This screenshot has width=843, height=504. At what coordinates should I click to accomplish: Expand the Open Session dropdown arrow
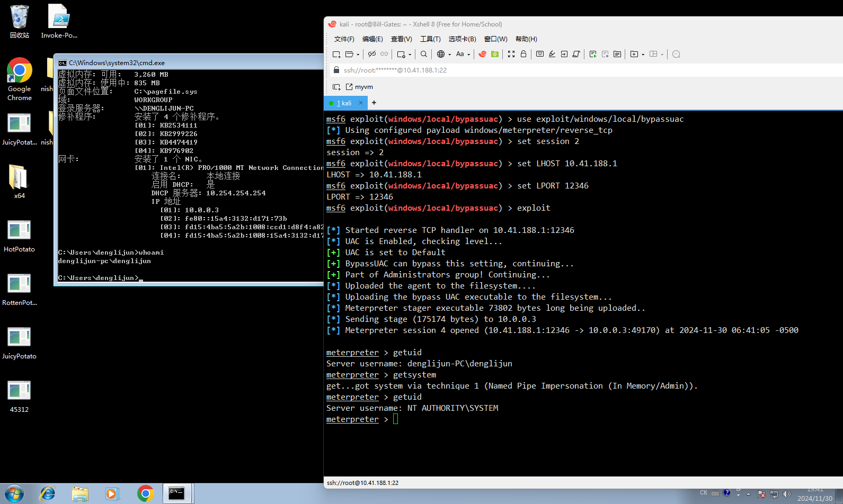(358, 55)
